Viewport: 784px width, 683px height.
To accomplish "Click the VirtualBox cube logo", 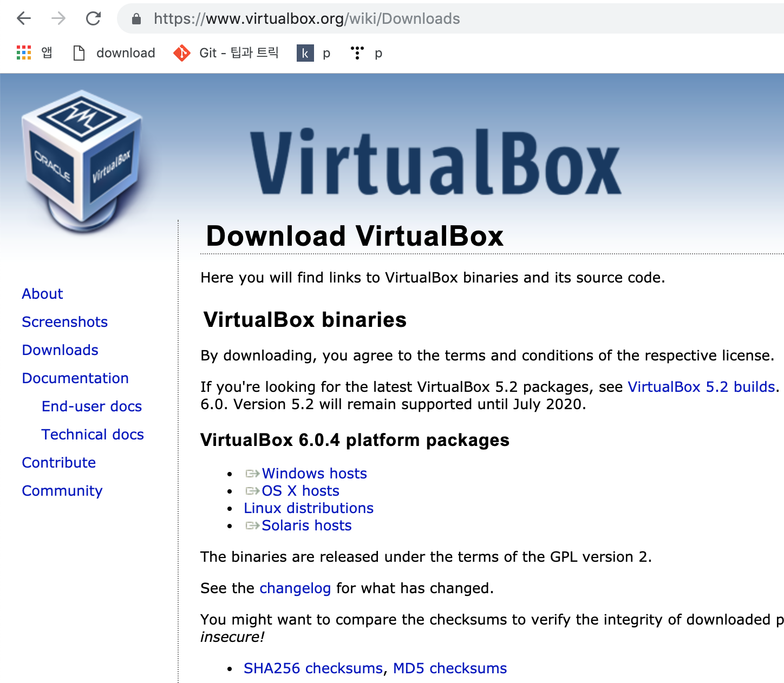I will [83, 161].
